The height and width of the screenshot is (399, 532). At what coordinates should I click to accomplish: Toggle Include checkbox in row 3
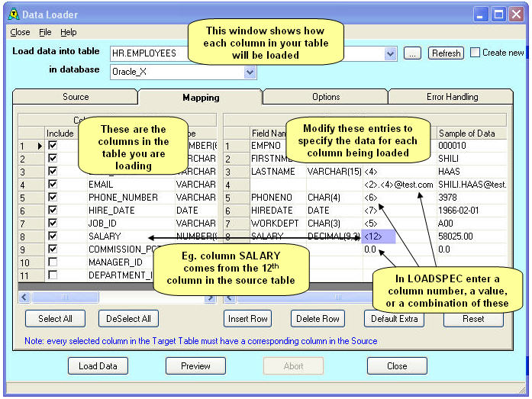(53, 171)
